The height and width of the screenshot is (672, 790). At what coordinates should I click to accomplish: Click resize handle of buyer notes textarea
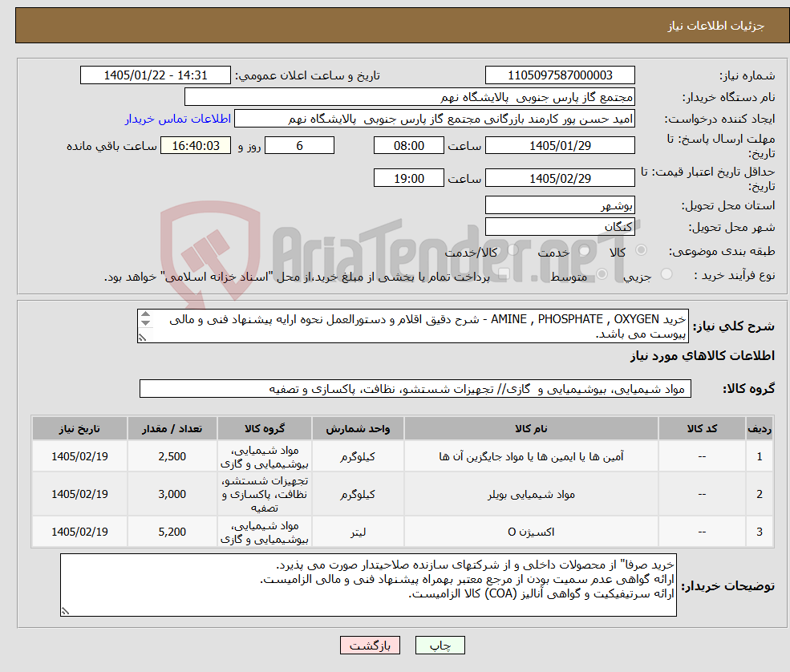pyautogui.click(x=65, y=611)
